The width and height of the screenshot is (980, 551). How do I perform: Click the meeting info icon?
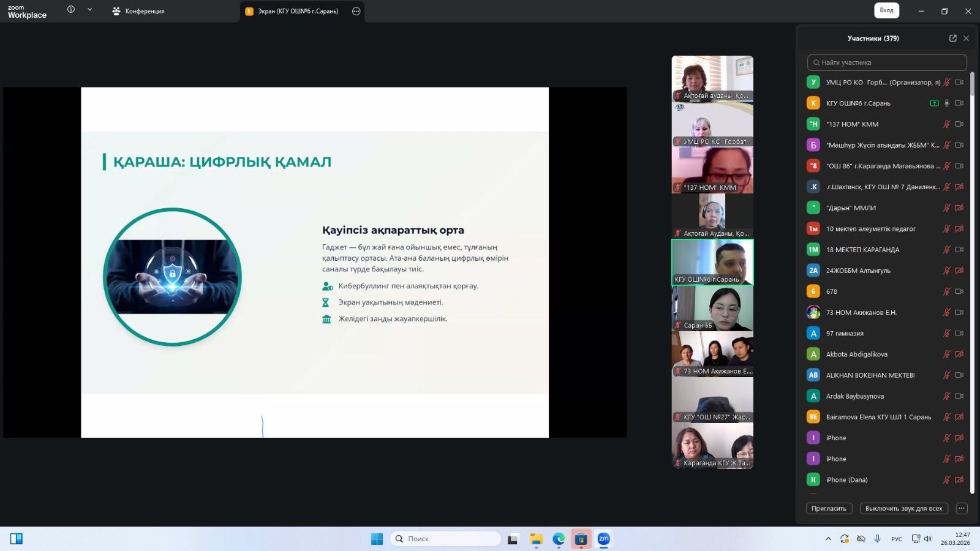click(71, 10)
